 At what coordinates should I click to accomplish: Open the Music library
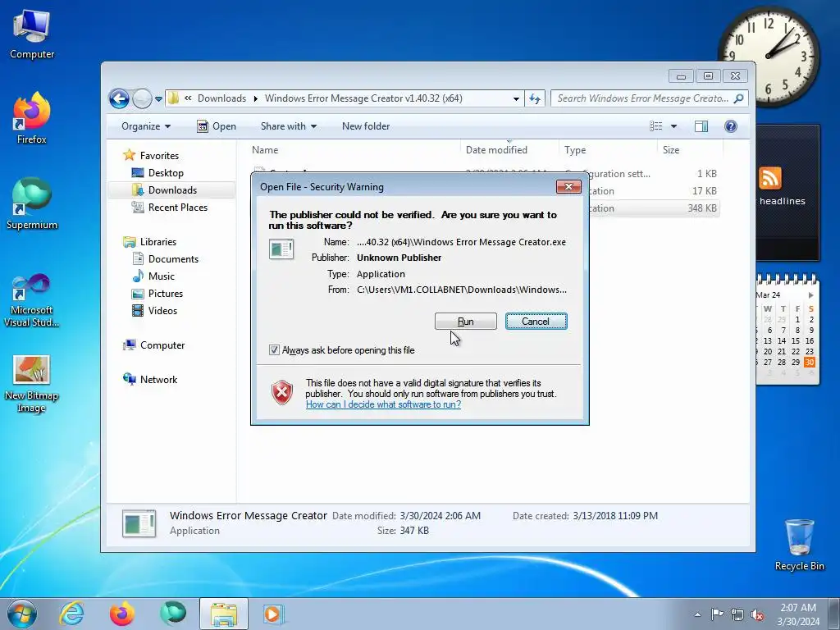click(x=153, y=276)
